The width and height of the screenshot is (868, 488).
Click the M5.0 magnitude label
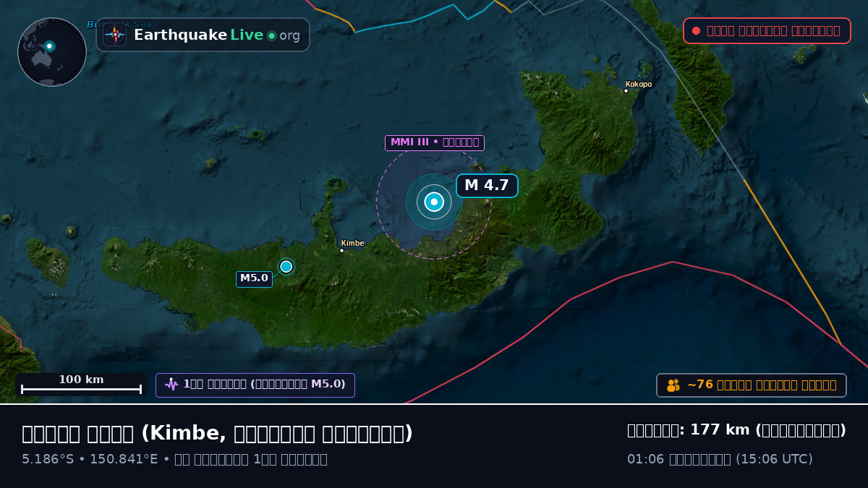click(254, 278)
